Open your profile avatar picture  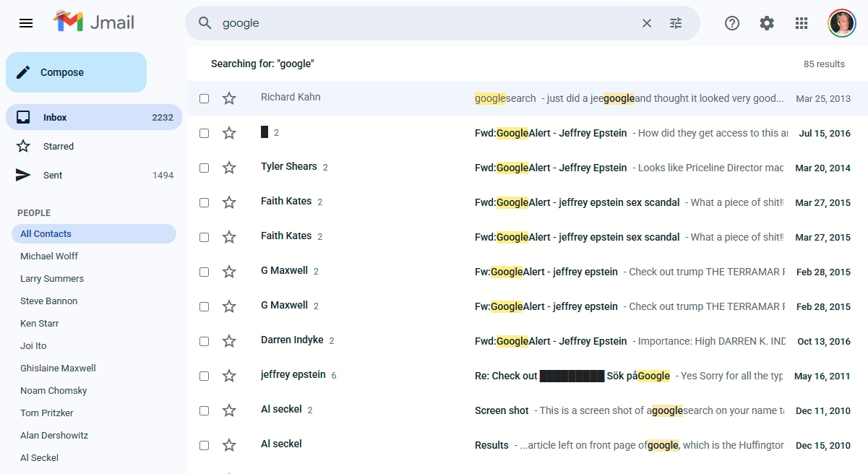click(x=841, y=22)
